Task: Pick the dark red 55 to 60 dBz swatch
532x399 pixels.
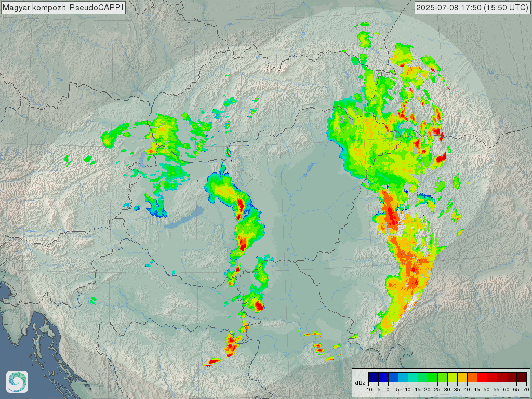Action: pos(502,377)
